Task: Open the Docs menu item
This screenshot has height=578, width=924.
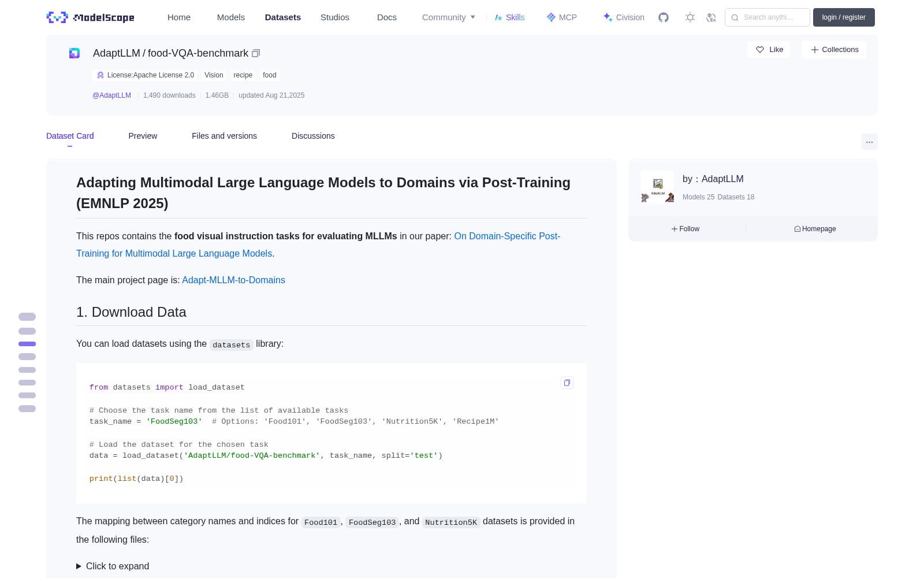Action: pos(387,17)
